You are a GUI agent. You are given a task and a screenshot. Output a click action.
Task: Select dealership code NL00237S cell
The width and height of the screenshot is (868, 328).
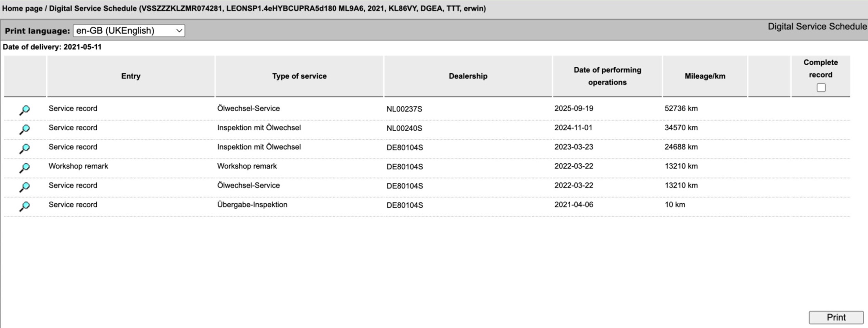pos(404,109)
